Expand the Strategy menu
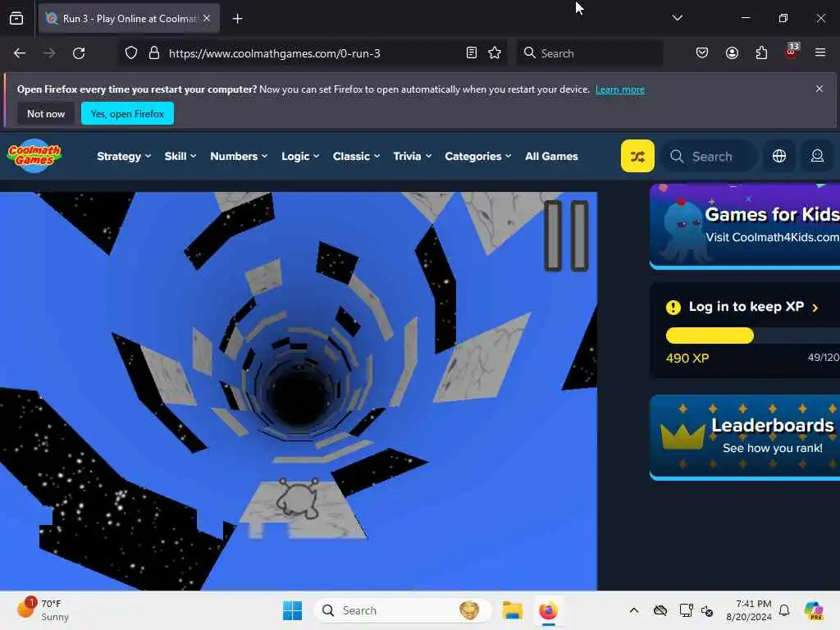The image size is (840, 630). click(124, 157)
